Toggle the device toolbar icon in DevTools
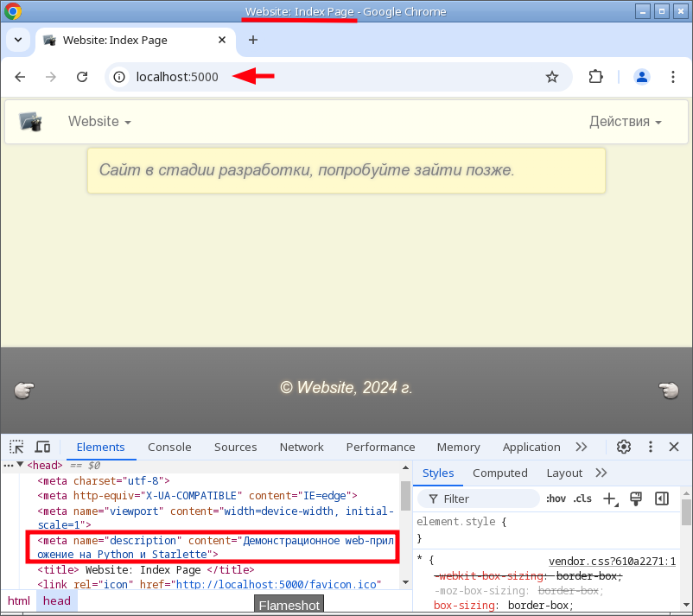Viewport: 693px width, 616px height. (43, 448)
